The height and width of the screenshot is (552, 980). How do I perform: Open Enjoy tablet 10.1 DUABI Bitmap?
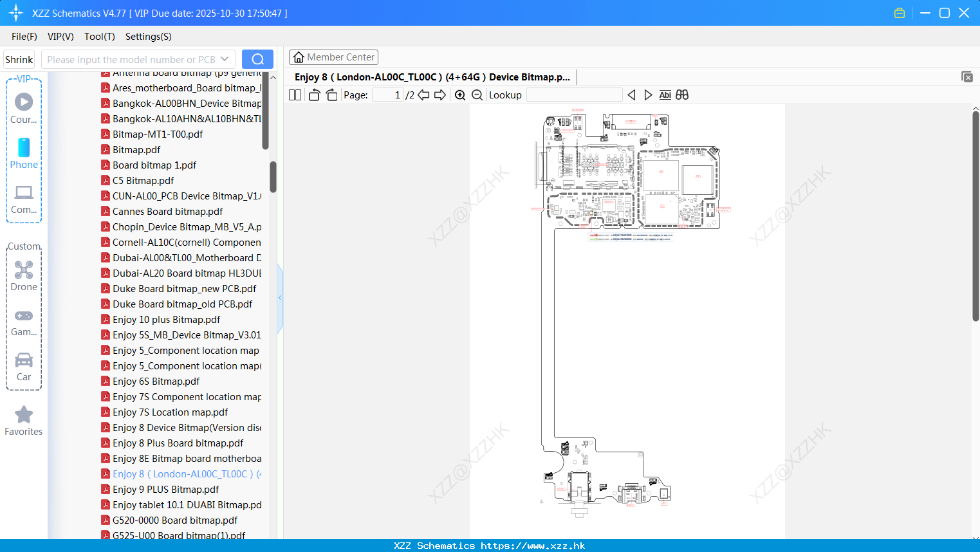(181, 505)
